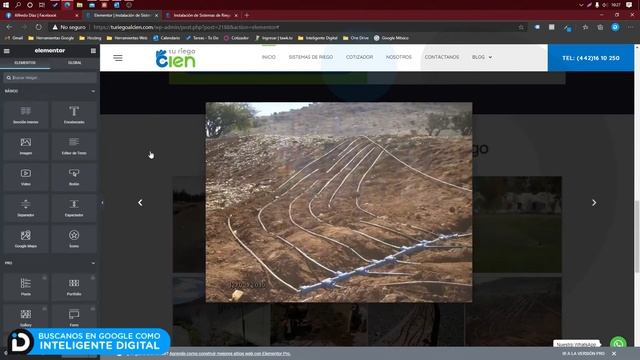Select the Portfolio pro widget

tap(74, 287)
